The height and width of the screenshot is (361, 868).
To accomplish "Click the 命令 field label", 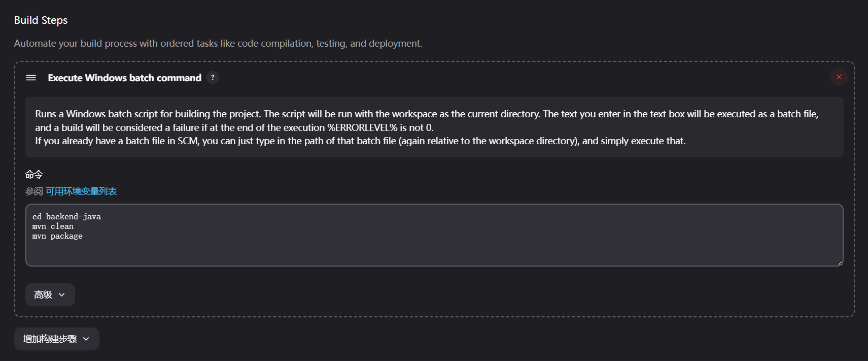I will [34, 175].
